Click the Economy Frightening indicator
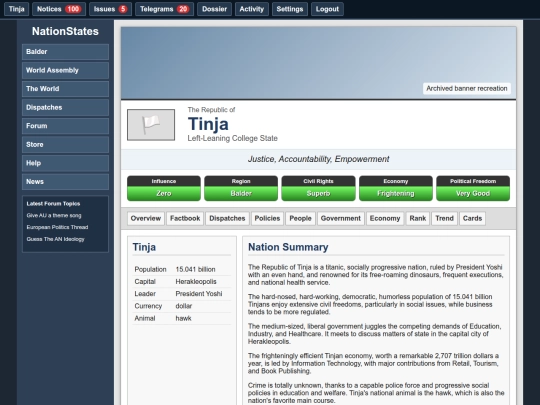Image resolution: width=540 pixels, height=405 pixels. pyautogui.click(x=396, y=188)
